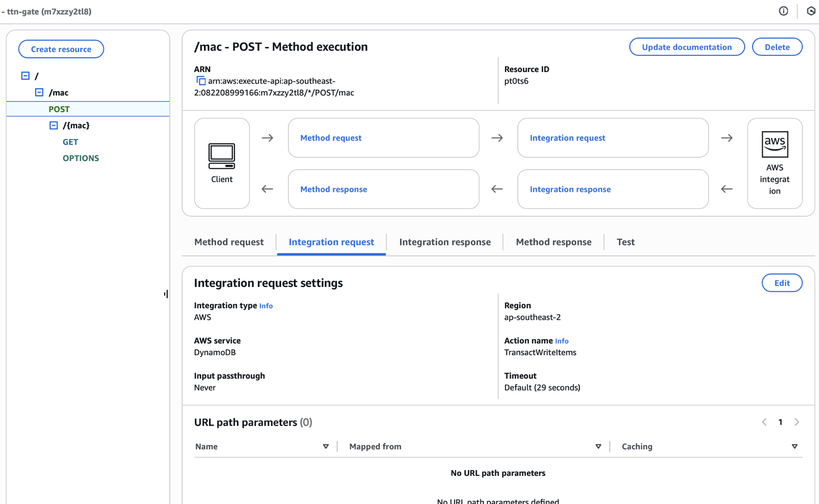Switch to the Method request tab

(x=229, y=242)
